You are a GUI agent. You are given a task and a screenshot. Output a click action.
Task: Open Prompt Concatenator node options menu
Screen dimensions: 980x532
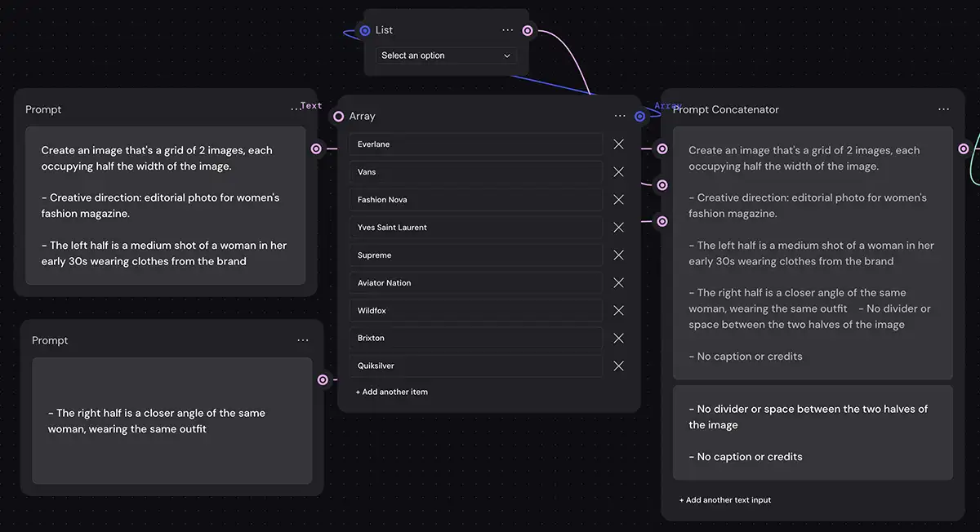tap(943, 109)
